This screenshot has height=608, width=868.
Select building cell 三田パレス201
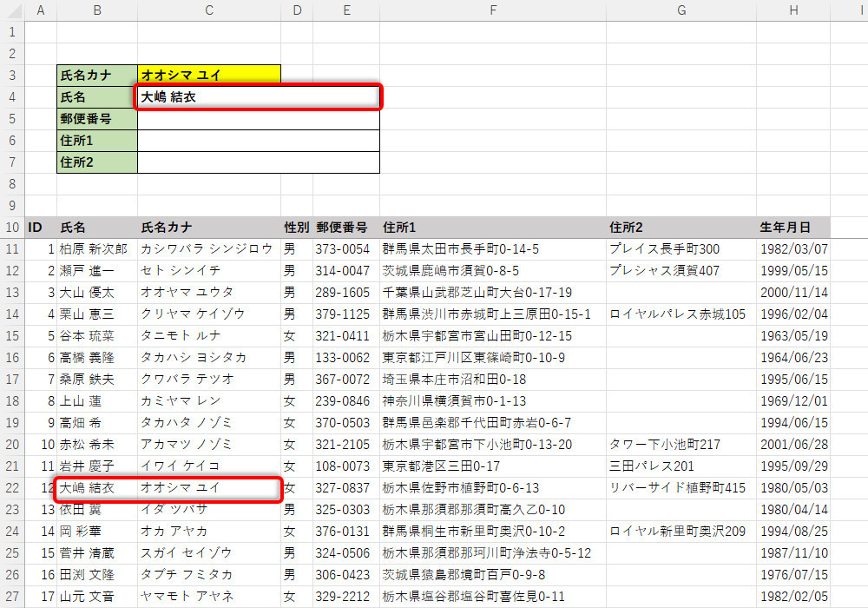[681, 466]
